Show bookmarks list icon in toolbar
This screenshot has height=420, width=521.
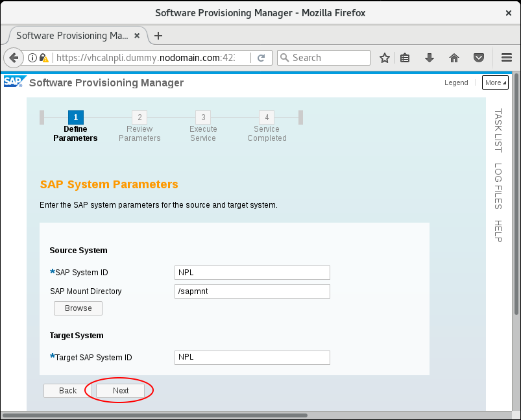(405, 58)
